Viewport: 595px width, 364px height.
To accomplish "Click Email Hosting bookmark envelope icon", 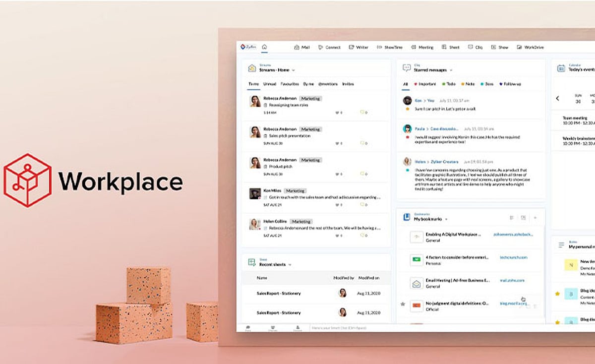I will click(416, 283).
